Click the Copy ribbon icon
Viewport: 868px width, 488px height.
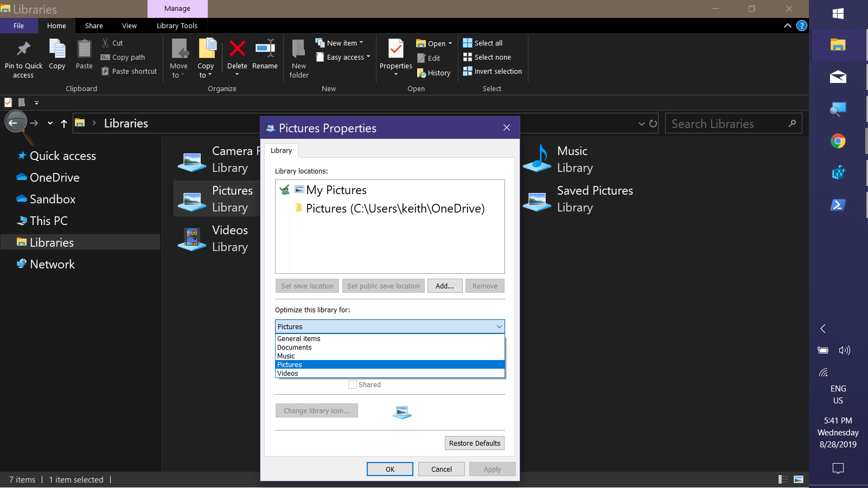pyautogui.click(x=57, y=49)
